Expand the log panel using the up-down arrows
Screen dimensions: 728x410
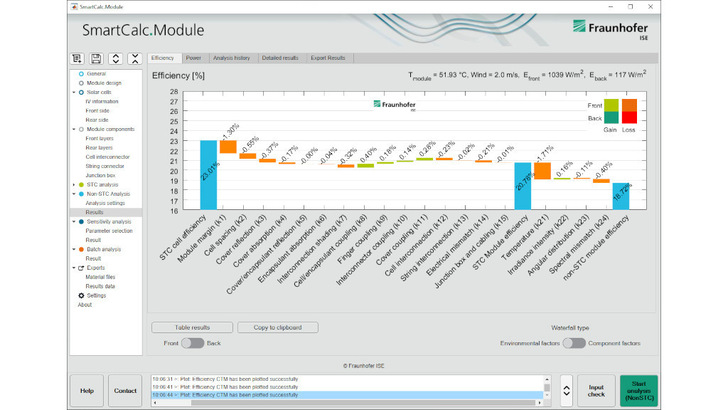pyautogui.click(x=566, y=390)
